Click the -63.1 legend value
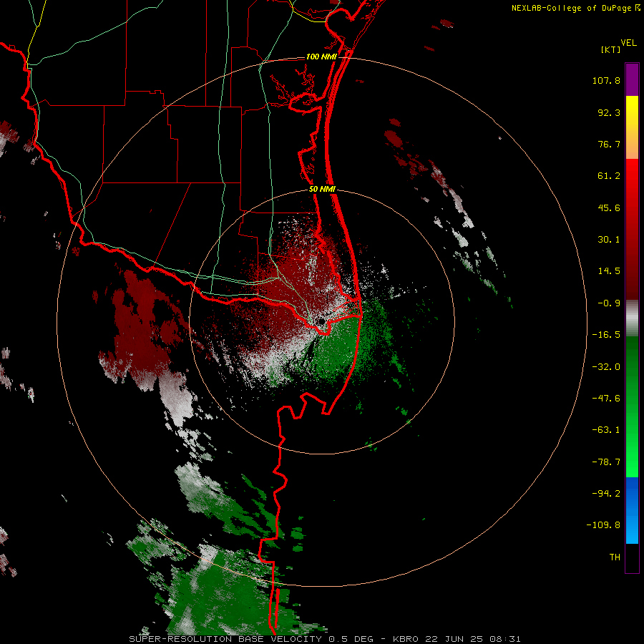 click(606, 430)
